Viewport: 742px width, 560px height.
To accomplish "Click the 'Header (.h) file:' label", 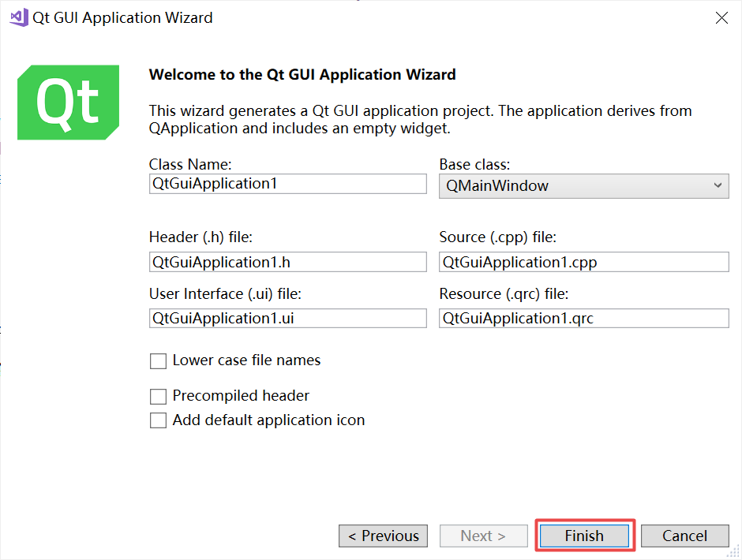I will coord(200,237).
